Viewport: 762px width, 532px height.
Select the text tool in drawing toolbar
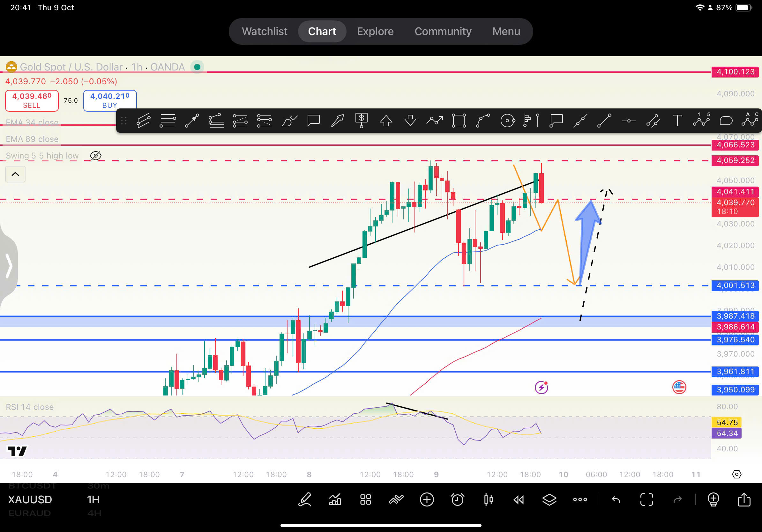677,121
